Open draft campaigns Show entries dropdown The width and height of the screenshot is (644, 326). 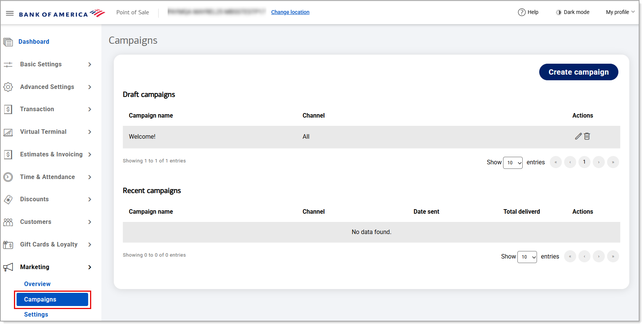click(512, 163)
